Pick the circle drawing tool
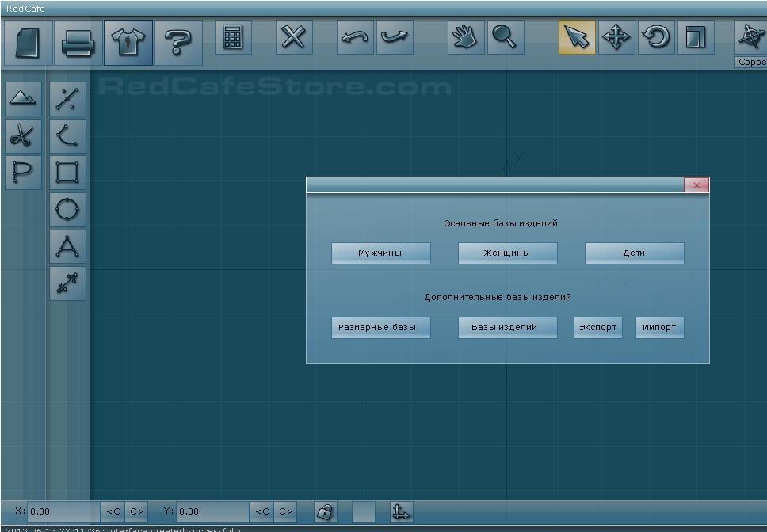The width and height of the screenshot is (767, 532). tap(67, 210)
